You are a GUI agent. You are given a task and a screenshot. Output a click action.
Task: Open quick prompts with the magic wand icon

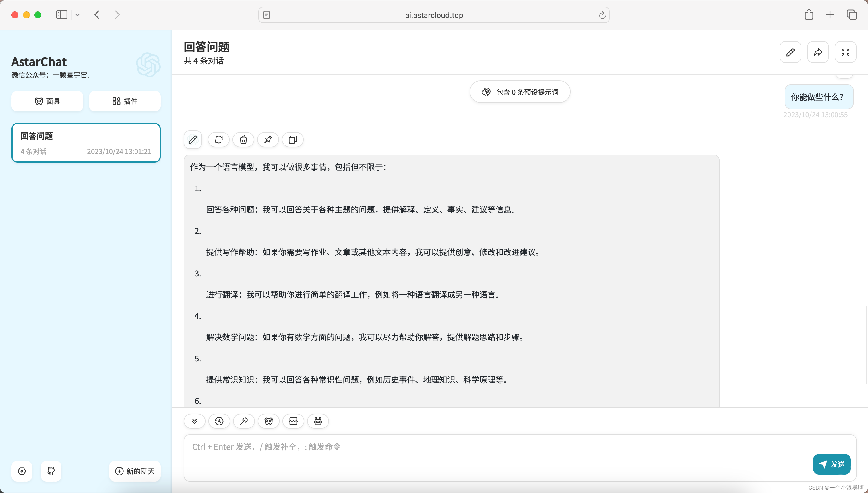[x=244, y=421]
